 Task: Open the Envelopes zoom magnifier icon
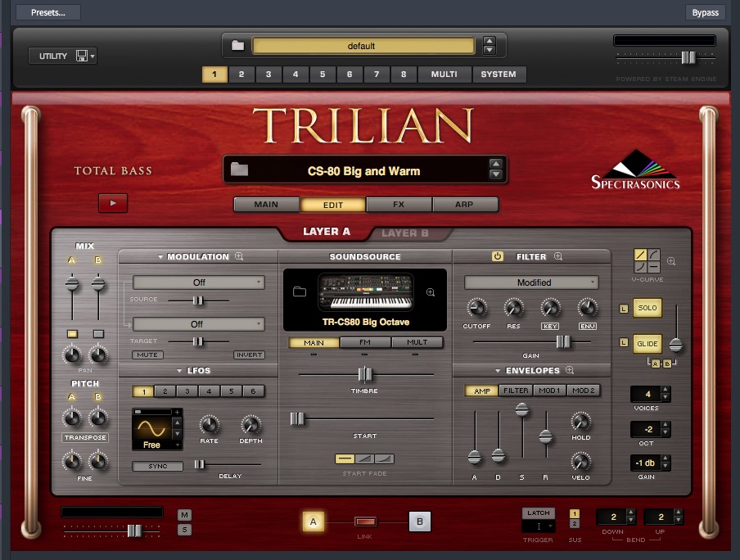(x=570, y=370)
